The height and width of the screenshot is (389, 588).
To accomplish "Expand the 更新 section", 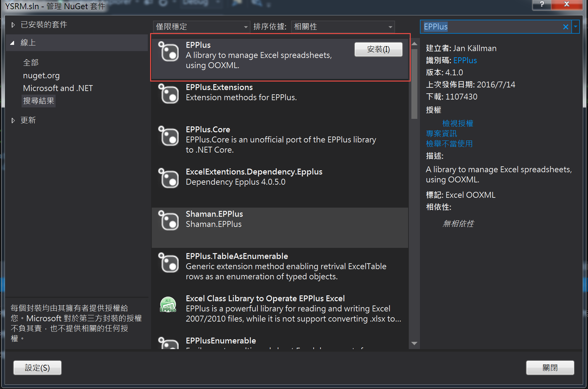I will [13, 120].
